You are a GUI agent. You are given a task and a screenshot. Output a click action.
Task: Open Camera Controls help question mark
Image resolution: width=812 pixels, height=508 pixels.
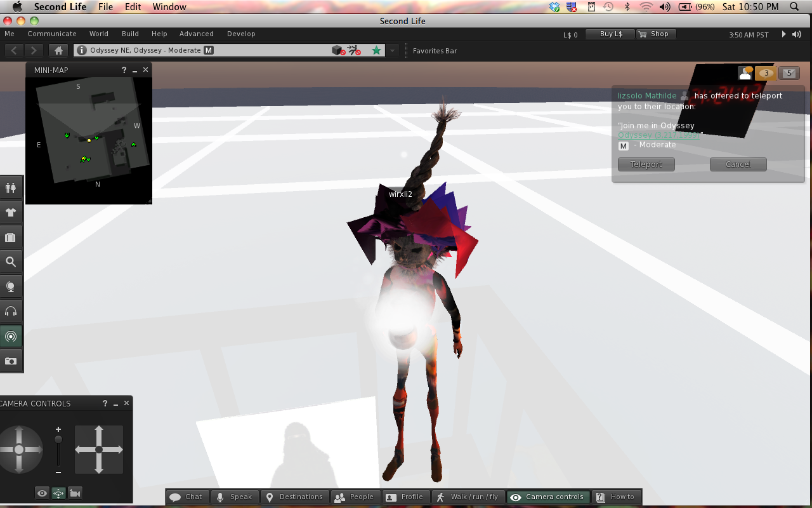tap(105, 403)
